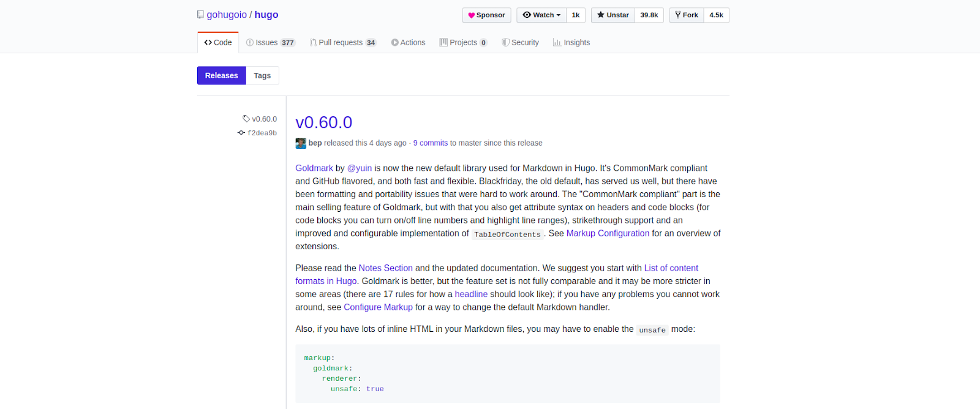Click the unsafe inline code text
The width and height of the screenshot is (980, 409).
click(652, 329)
